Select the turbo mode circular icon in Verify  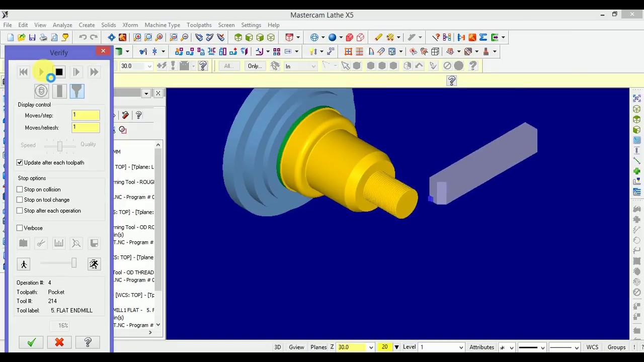[x=41, y=91]
